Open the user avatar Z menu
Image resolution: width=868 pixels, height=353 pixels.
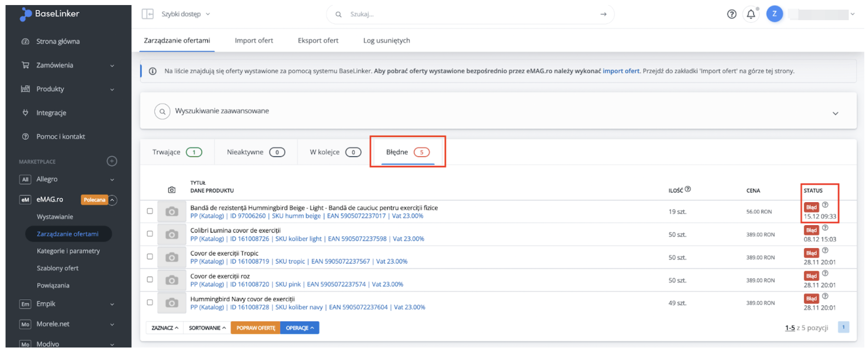point(774,14)
